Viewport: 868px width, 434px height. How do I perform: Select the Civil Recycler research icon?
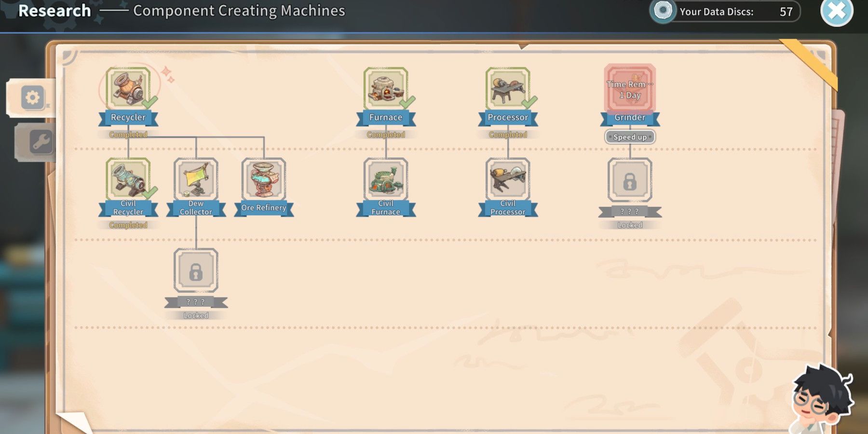tap(128, 179)
